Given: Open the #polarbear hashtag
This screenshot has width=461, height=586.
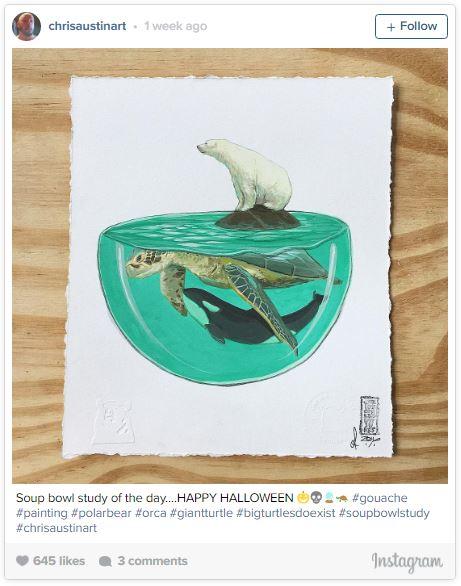Looking at the screenshot, I should 101,513.
